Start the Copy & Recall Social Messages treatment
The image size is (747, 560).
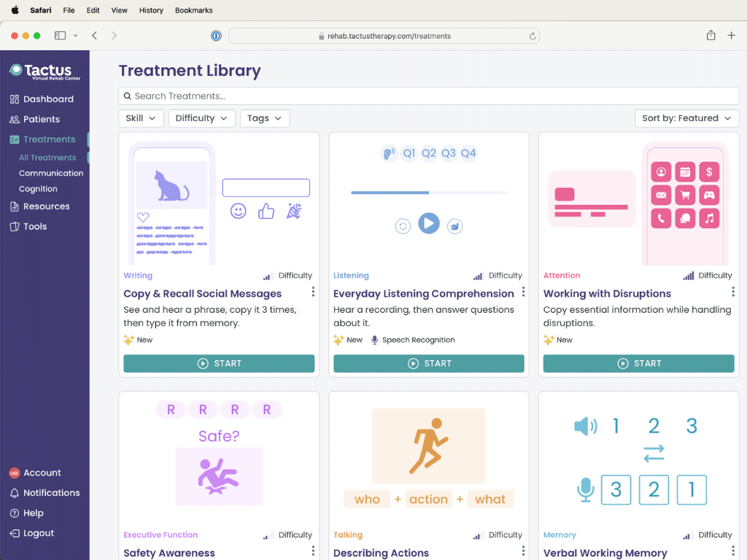click(219, 363)
